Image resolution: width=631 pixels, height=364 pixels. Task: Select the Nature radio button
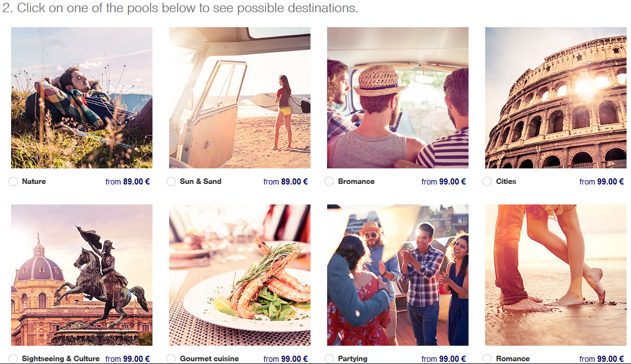pyautogui.click(x=13, y=181)
